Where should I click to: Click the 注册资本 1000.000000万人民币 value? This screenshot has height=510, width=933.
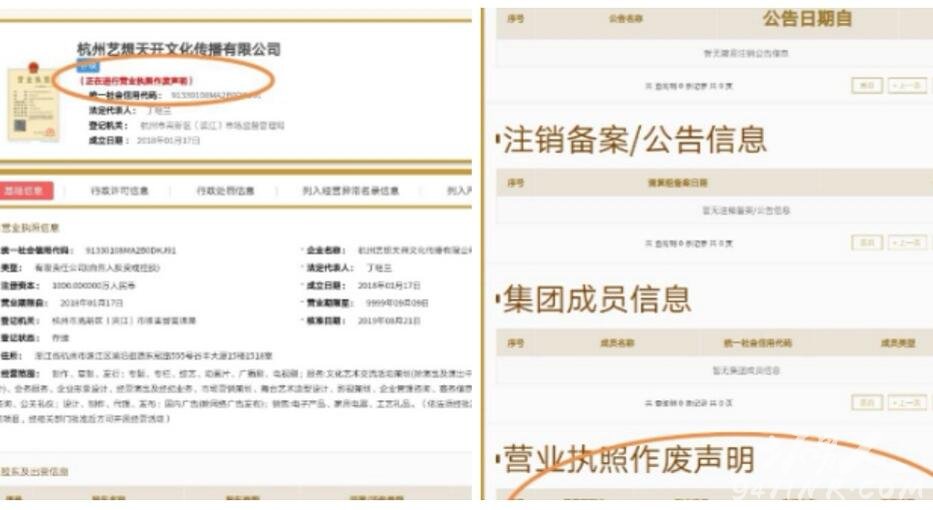pos(93,286)
